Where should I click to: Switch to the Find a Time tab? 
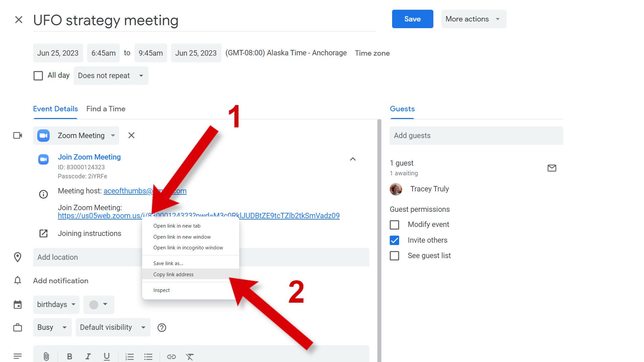pos(106,109)
